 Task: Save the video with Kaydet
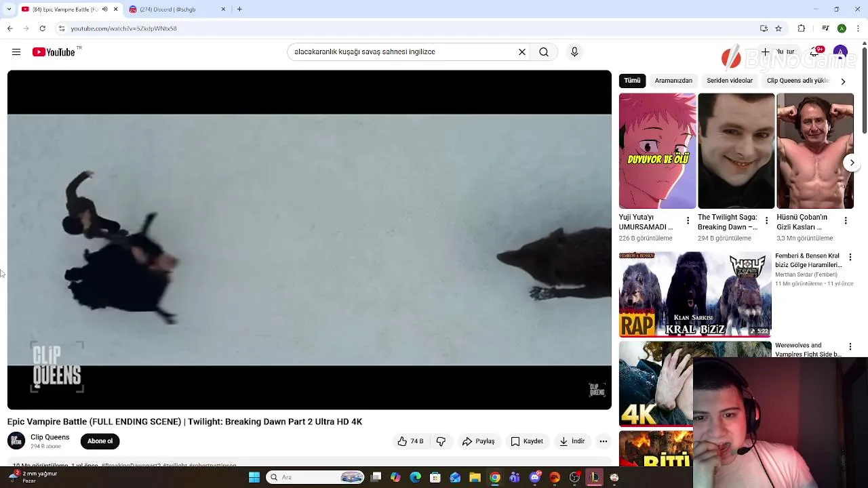coord(527,441)
